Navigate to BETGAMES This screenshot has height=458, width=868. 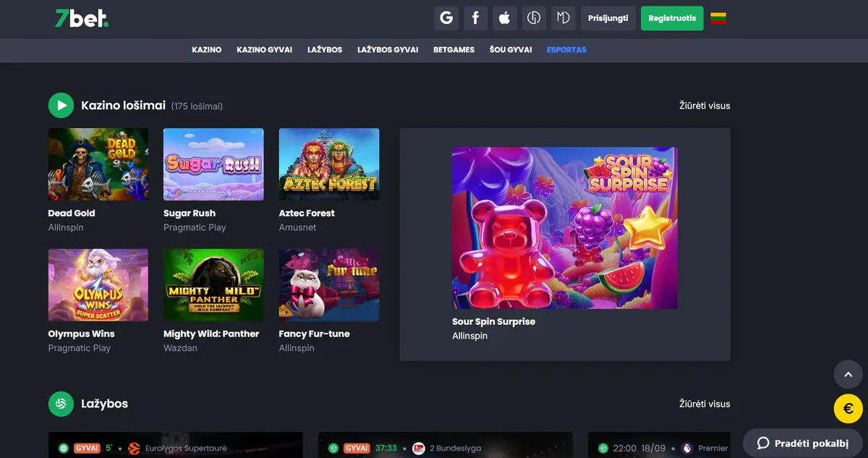(454, 50)
